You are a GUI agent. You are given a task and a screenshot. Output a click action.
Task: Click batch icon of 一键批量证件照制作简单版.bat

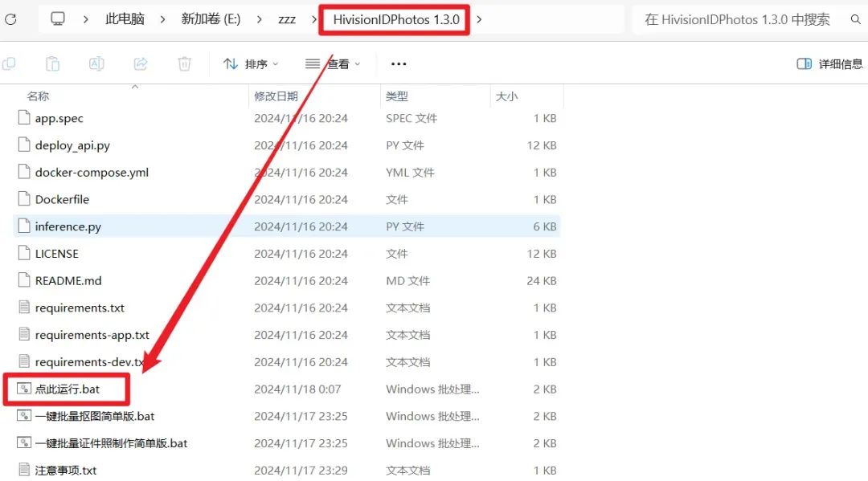(24, 442)
